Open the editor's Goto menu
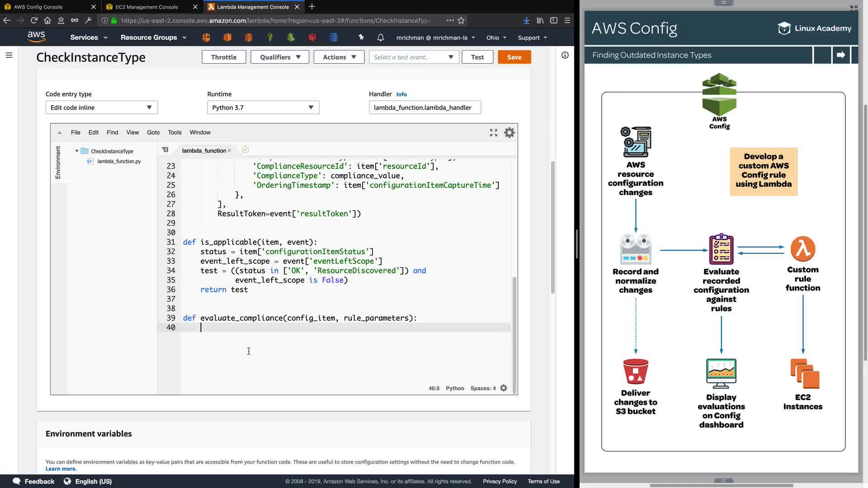868x488 pixels. [x=153, y=132]
